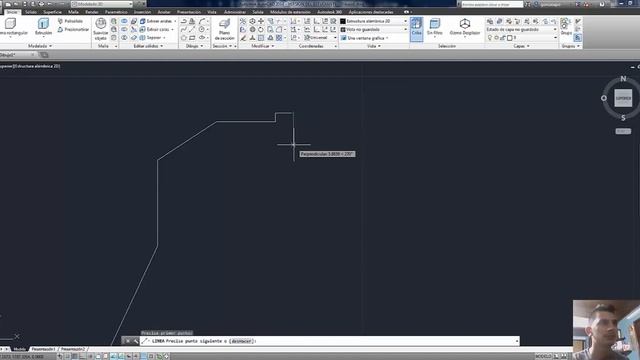Open the Estado de capa no guardado dropdown

521,29
